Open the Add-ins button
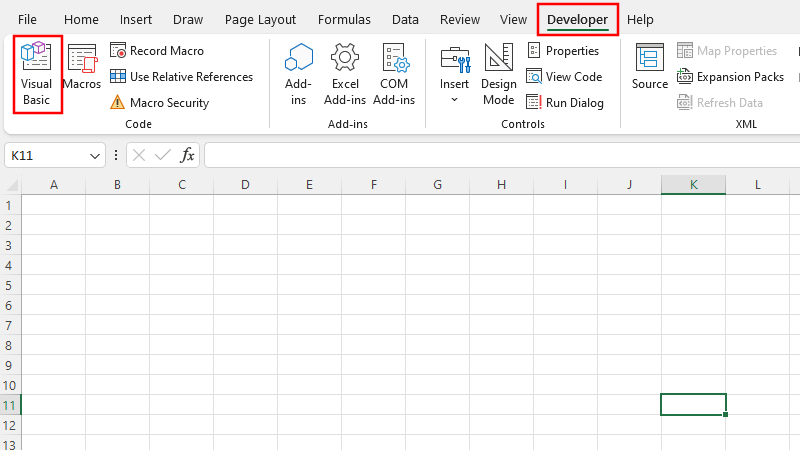This screenshot has width=800, height=450. click(298, 74)
